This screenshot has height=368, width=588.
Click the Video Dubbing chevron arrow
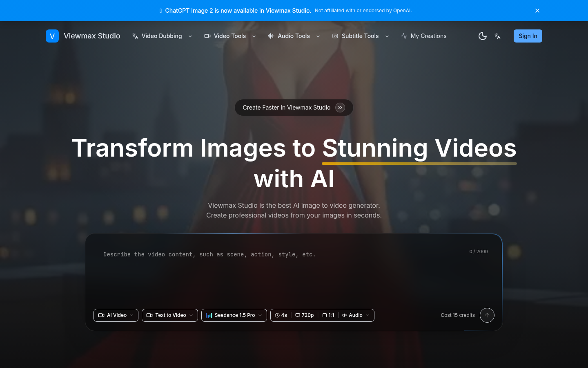(x=190, y=36)
